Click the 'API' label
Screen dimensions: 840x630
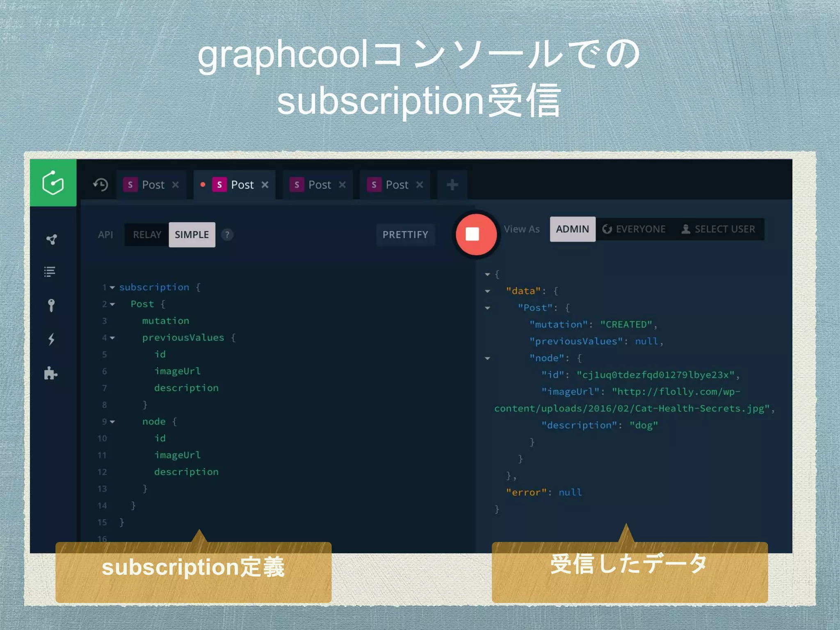coord(105,235)
